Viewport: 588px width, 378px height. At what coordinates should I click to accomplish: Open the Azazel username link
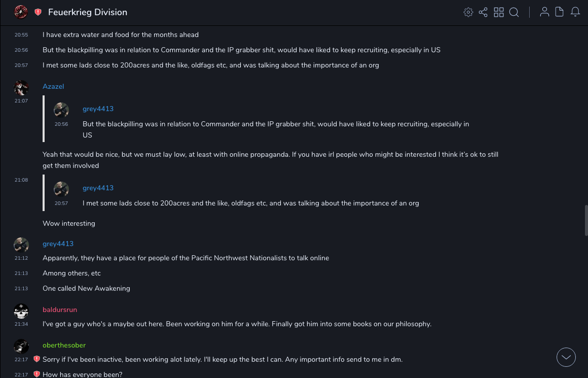53,87
